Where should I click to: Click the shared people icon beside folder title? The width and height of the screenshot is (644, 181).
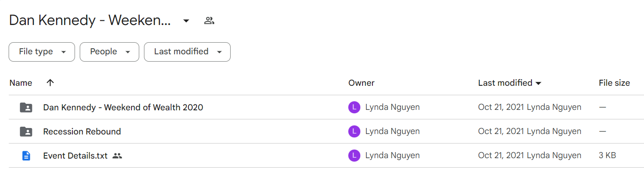click(209, 20)
